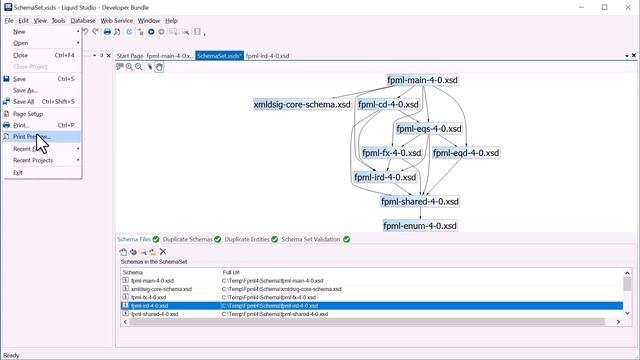Viewport: 640px width, 360px height.
Task: Click the schema list scroll down arrow
Action: [627, 313]
